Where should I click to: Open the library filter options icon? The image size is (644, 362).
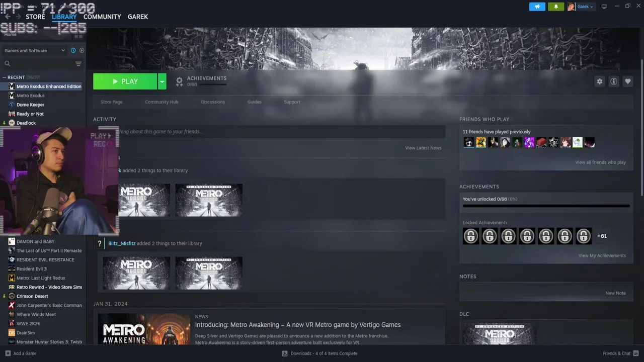tap(78, 63)
